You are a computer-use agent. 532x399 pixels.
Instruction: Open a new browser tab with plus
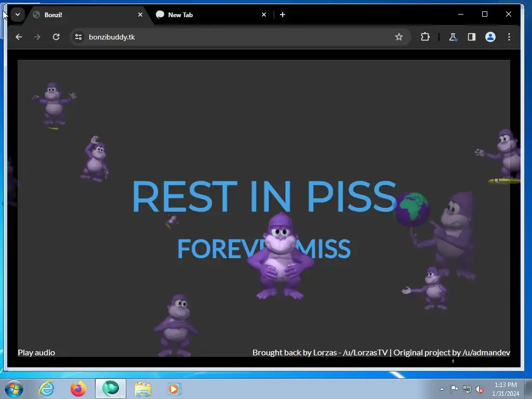pos(283,15)
